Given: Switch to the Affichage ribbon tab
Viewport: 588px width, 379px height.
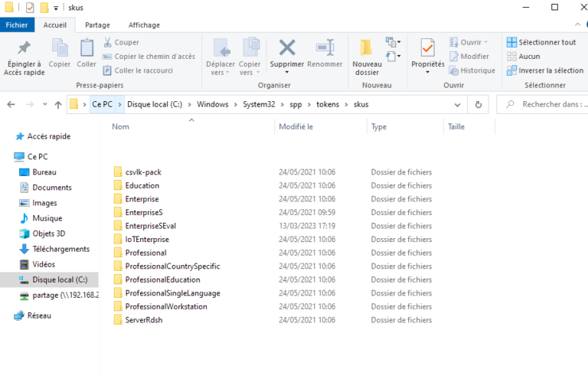Looking at the screenshot, I should [144, 25].
